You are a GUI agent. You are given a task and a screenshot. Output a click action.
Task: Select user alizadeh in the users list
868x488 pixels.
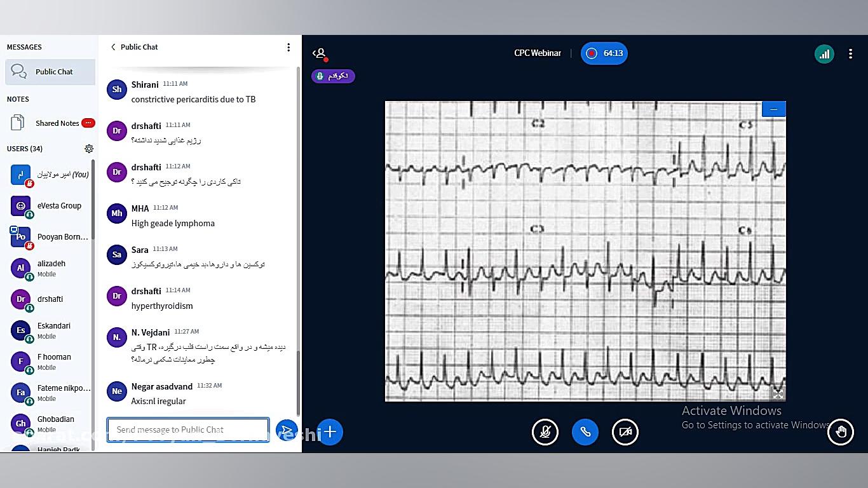[x=50, y=268]
